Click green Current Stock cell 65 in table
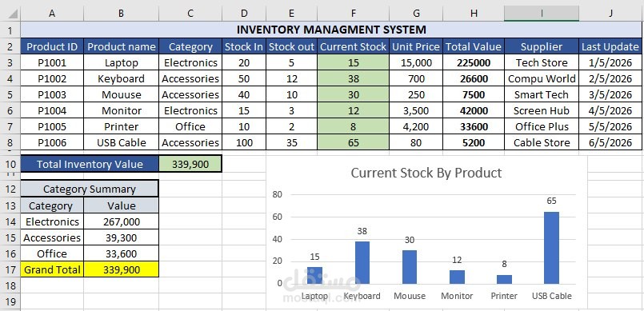This screenshot has height=311, width=644. tap(354, 143)
